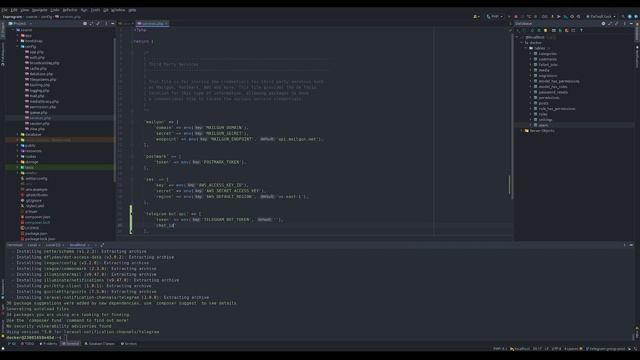Open the Refactor menu
Screen dimensions: 640x360
point(70,10)
